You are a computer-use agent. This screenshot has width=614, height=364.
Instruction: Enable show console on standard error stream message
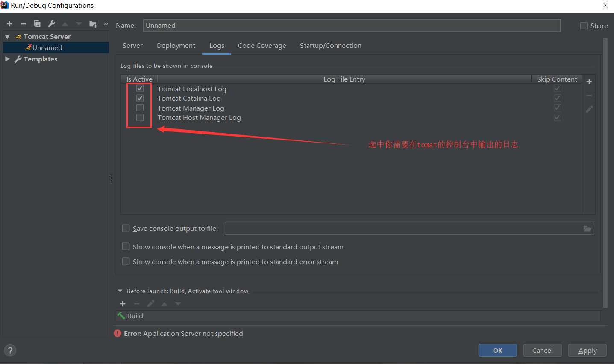point(126,261)
